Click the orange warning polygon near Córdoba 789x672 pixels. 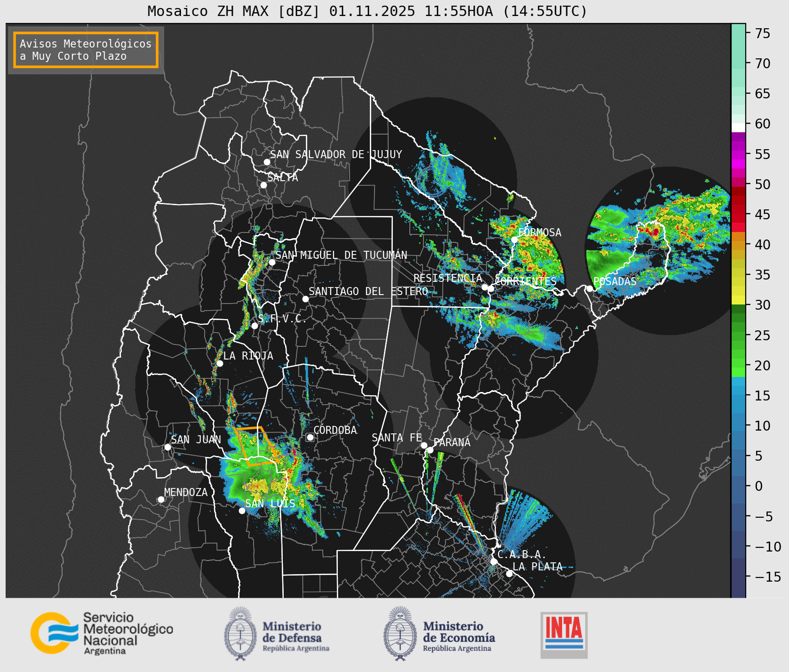(x=256, y=446)
